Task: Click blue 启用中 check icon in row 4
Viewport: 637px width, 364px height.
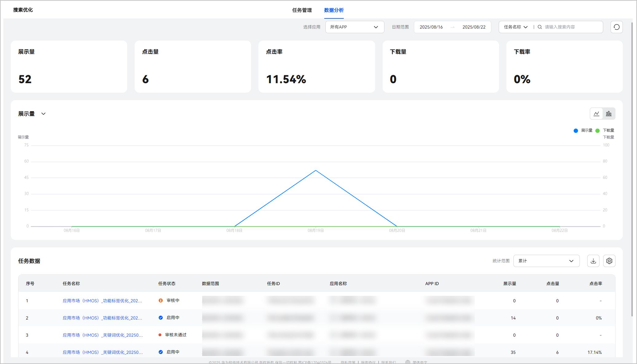Action: 160,352
